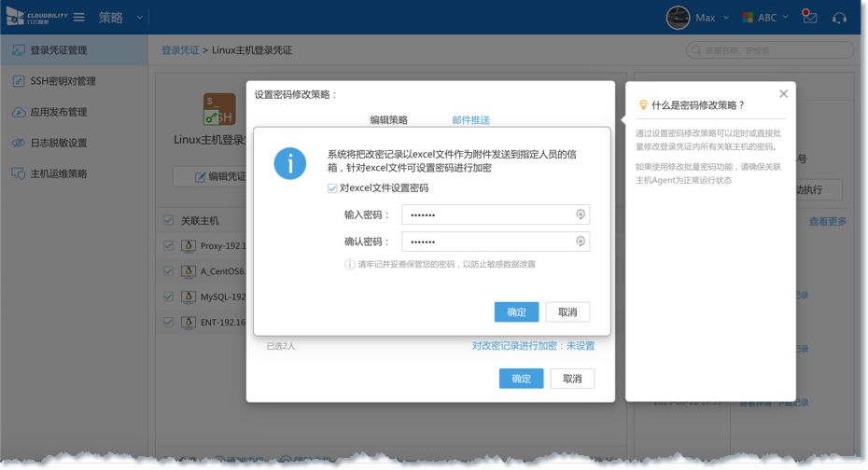The image size is (868, 470).
Task: Click the search magnifier icon
Action: 696,50
